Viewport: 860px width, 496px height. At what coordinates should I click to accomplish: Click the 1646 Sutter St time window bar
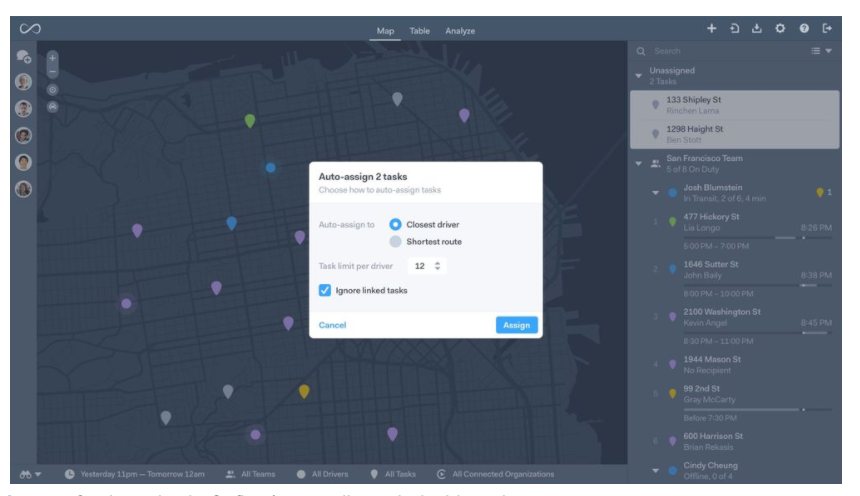(x=757, y=285)
